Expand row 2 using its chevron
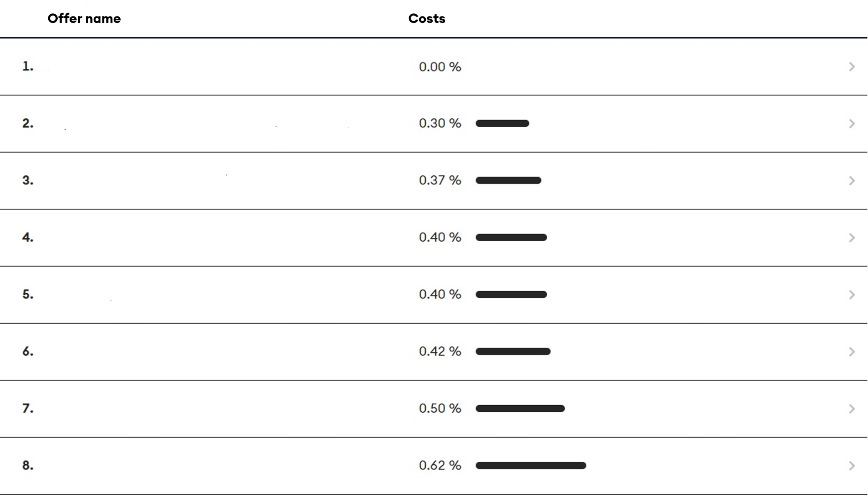Screen dimensions: 868x499 (852, 124)
